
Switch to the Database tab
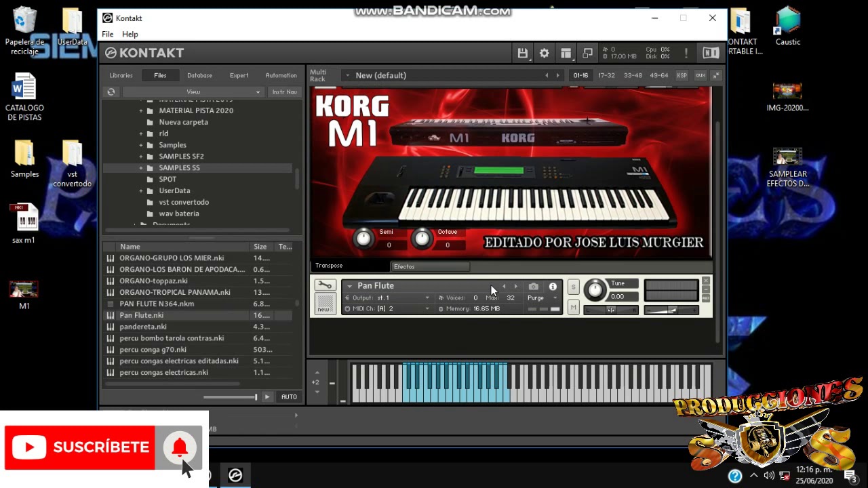[199, 75]
